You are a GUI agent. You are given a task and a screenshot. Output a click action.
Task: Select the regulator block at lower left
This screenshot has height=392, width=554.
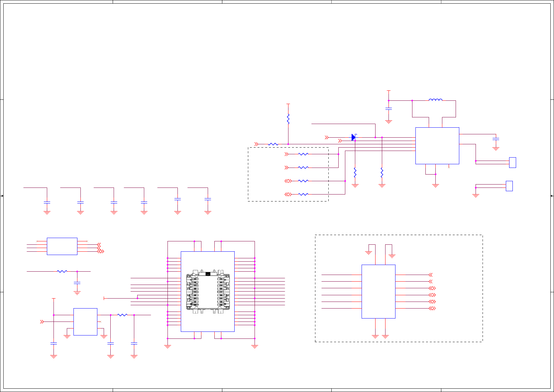coord(85,322)
